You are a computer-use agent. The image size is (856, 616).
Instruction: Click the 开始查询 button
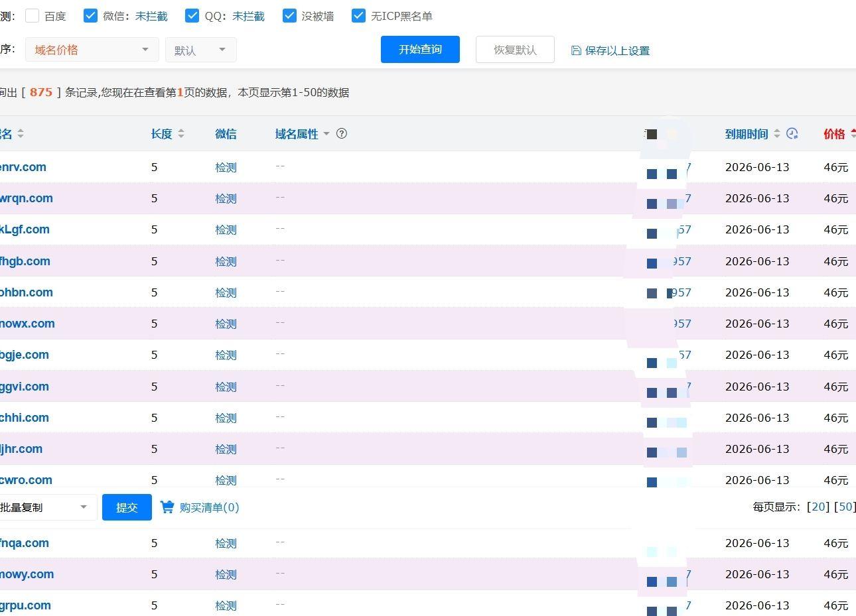point(420,50)
